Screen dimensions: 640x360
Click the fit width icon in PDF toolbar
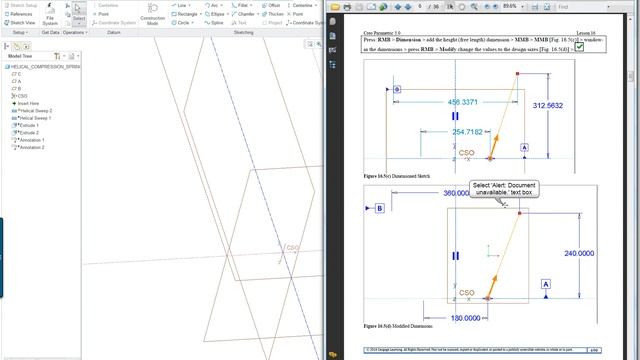pyautogui.click(x=535, y=7)
